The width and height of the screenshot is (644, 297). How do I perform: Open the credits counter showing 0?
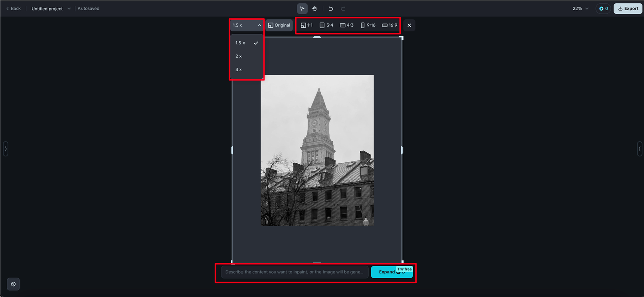click(x=603, y=8)
